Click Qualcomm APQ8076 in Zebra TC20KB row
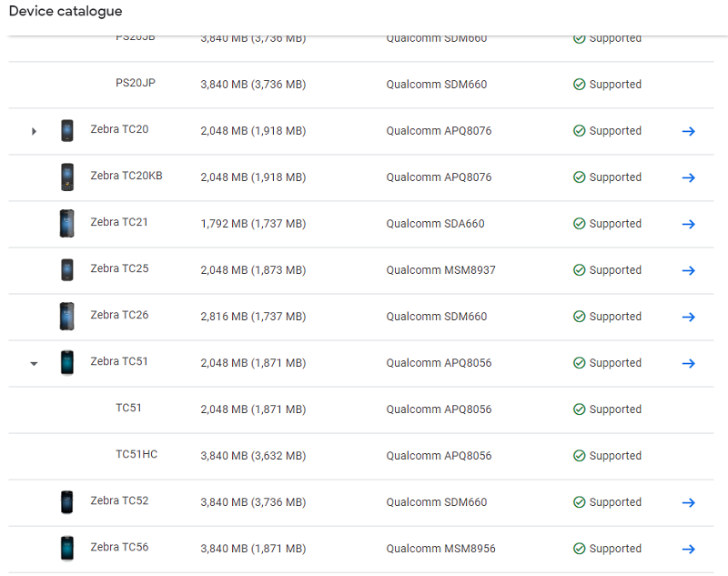Screen dimensions: 728x576 pos(439,177)
